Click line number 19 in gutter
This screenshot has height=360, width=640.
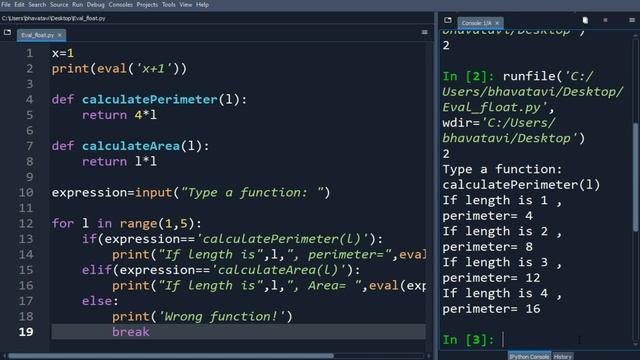coord(26,332)
